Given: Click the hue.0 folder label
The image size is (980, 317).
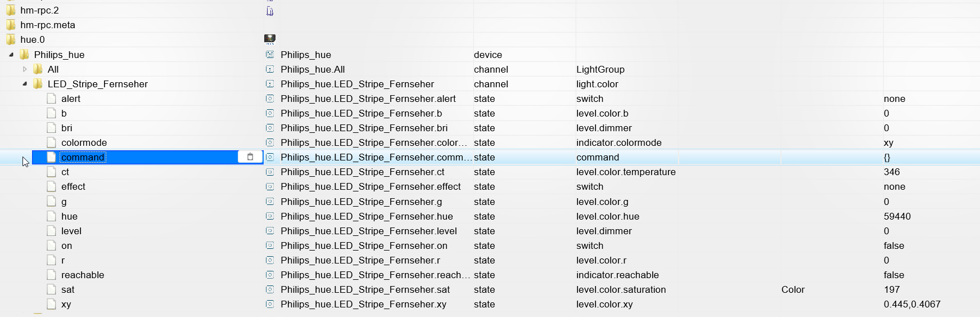Looking at the screenshot, I should (33, 39).
